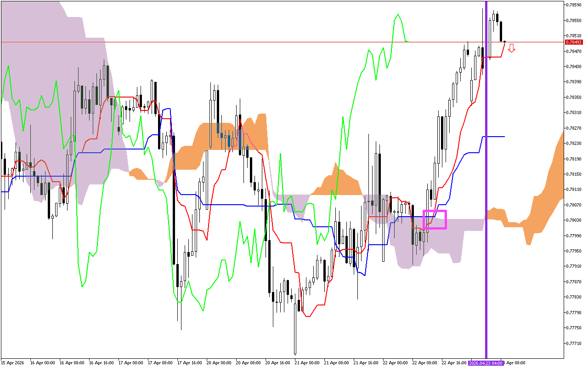Select the magenta rectangle drawn on chart

[435, 211]
